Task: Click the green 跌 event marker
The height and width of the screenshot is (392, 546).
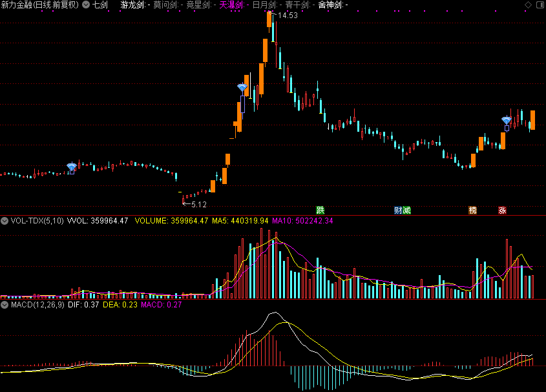Action: tap(320, 211)
